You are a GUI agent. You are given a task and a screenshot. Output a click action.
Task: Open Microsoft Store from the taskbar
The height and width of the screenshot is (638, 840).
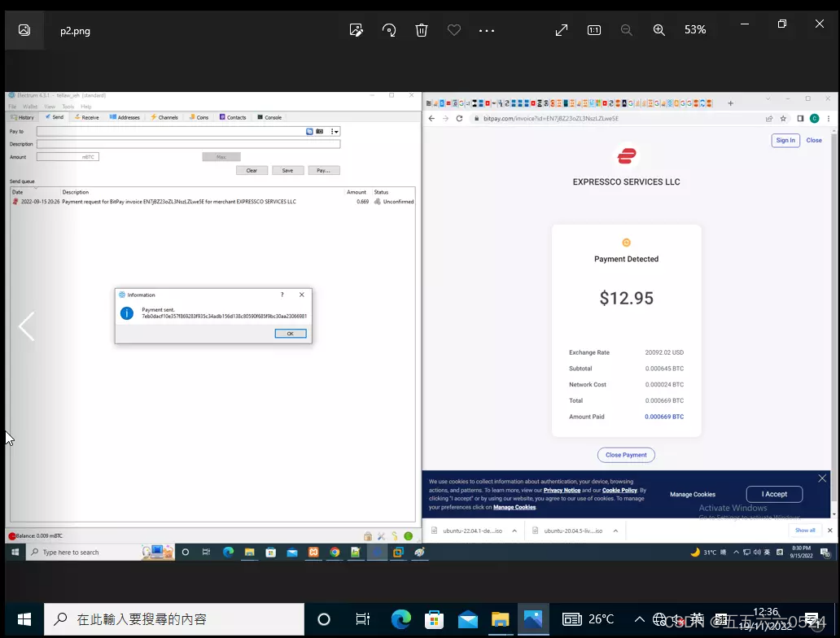[434, 619]
